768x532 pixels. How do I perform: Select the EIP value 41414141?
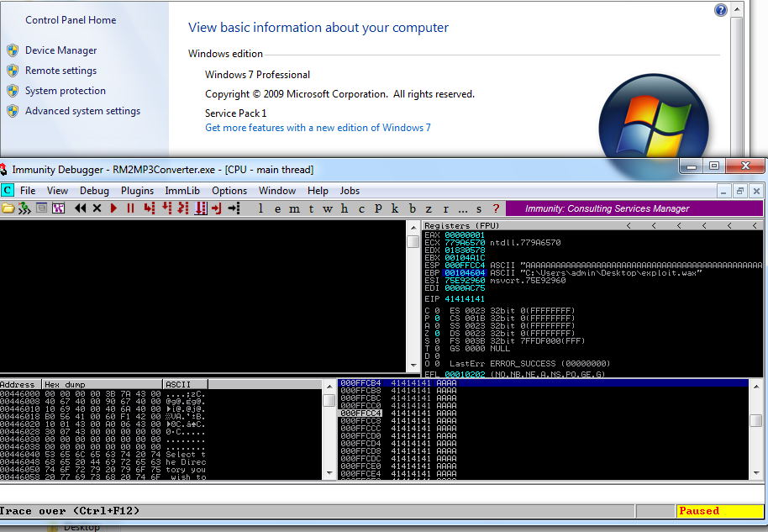pyautogui.click(x=465, y=299)
